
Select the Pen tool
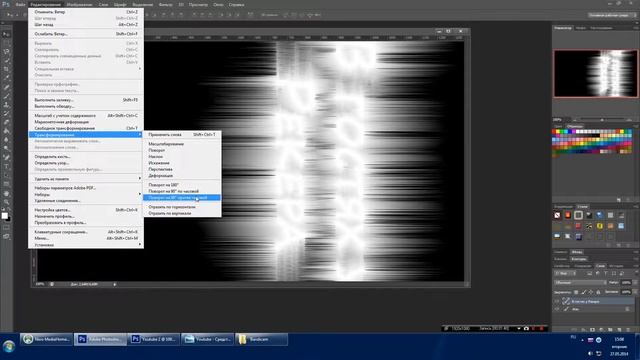pos(6,158)
